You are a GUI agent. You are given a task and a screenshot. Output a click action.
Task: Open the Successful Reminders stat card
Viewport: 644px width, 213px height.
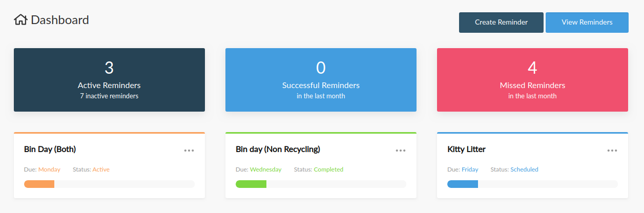tap(321, 80)
